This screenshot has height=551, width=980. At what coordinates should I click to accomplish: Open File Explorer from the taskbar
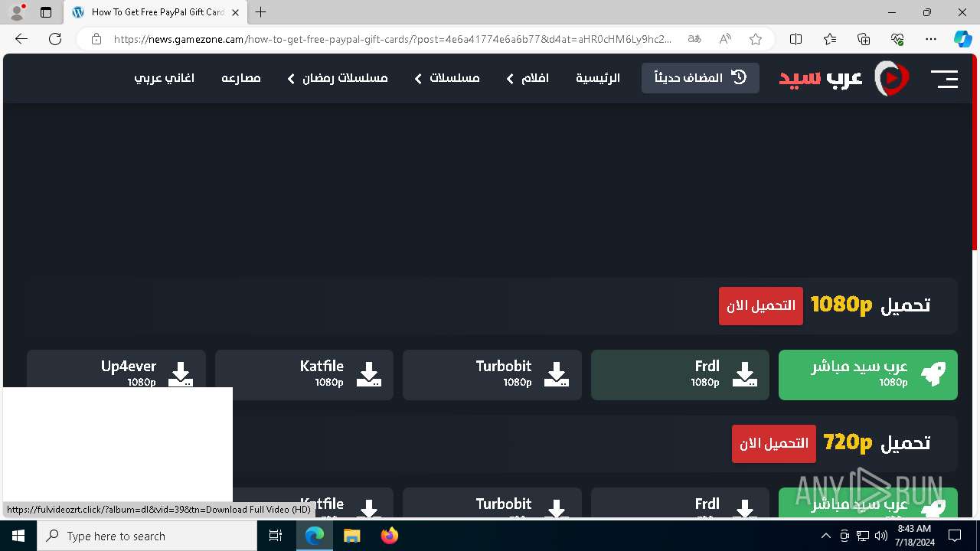point(351,536)
